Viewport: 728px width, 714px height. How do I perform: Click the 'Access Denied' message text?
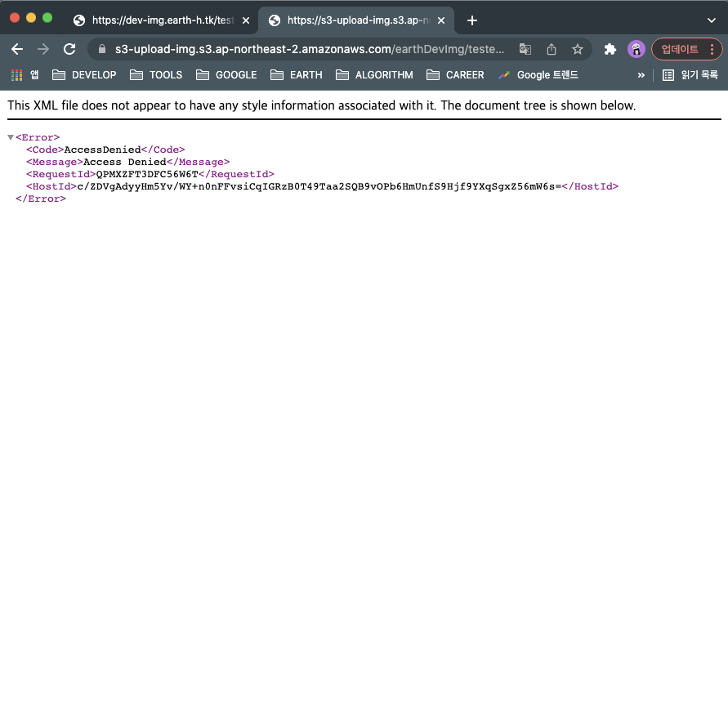click(124, 162)
